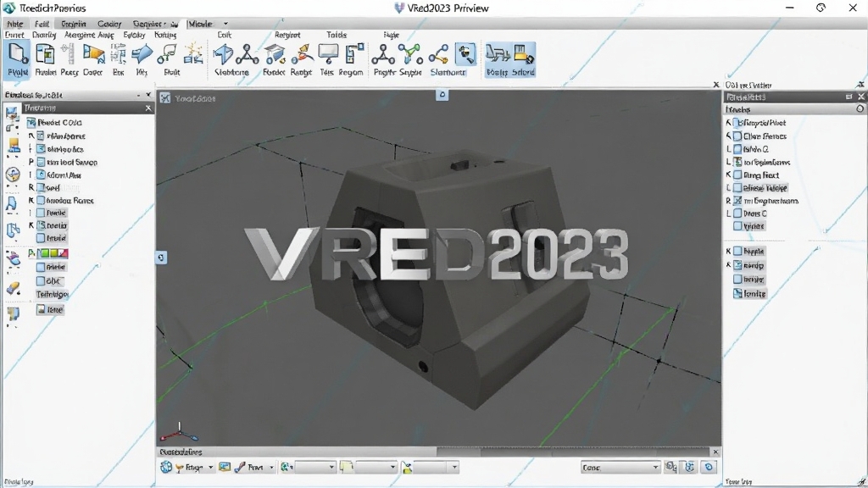Open the 'Grojein' menu

pos(74,24)
